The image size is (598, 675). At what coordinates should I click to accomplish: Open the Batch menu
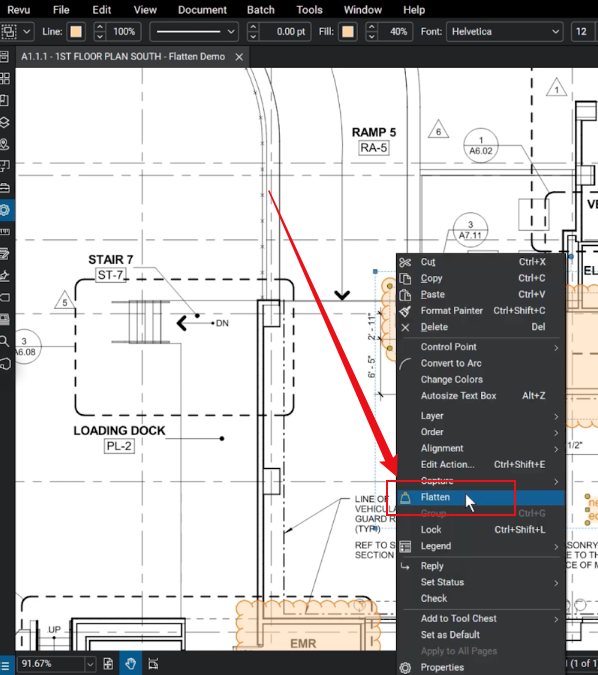pos(260,9)
